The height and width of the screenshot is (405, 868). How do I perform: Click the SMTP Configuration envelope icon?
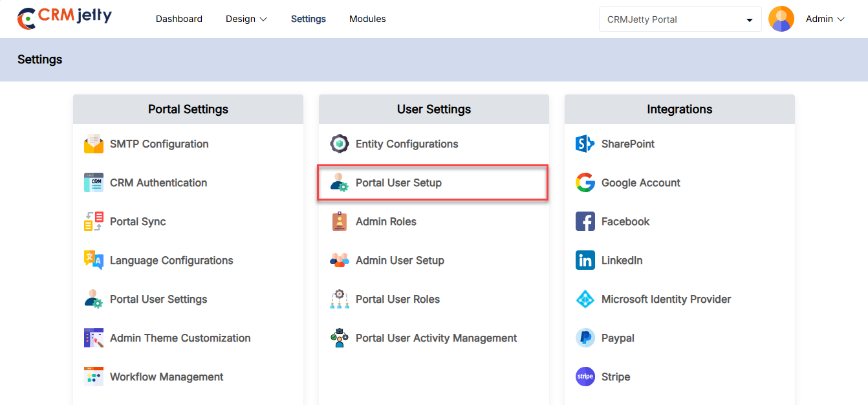[x=94, y=144]
